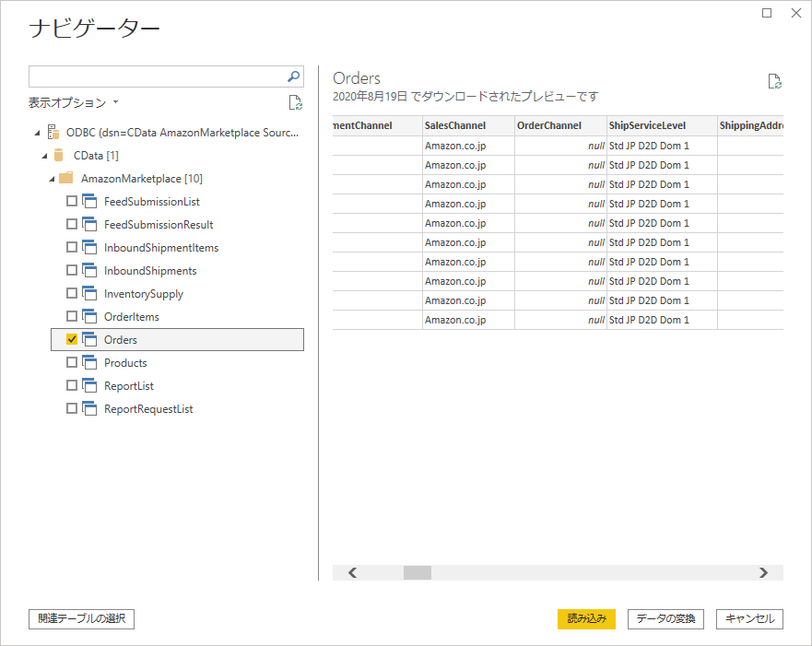812x646 pixels.
Task: Open the 表示オプション dropdown
Action: [x=74, y=102]
